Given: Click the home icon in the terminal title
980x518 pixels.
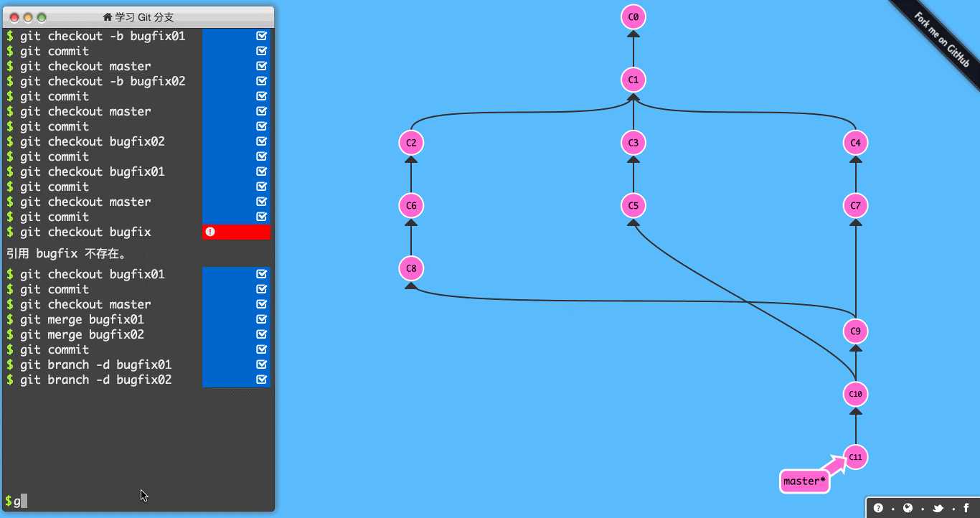Looking at the screenshot, I should pos(108,17).
